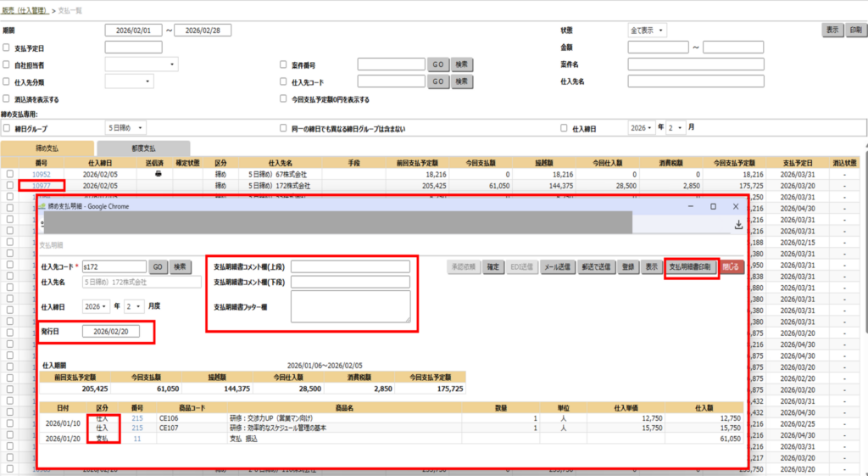Switch to the 都度支払 tab
Image resolution: width=868 pixels, height=476 pixels.
point(154,148)
